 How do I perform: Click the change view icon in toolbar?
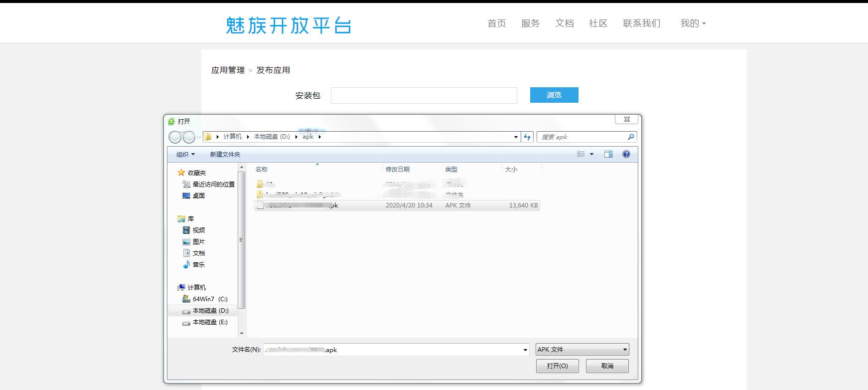point(581,154)
